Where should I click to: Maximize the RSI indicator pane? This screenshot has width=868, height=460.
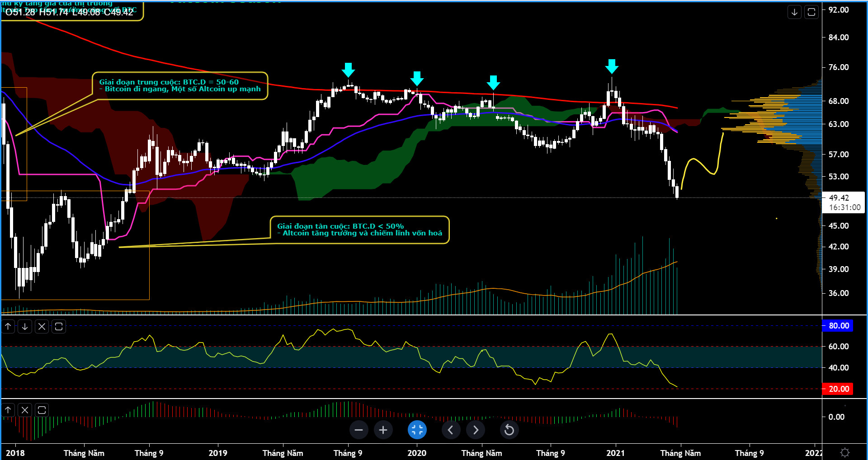(59, 326)
